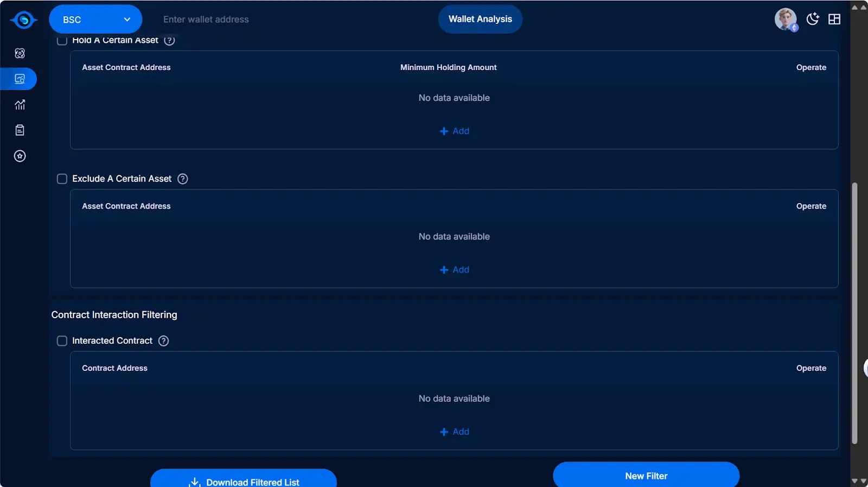
Task: Click the Wallet Analysis button
Action: (480, 20)
